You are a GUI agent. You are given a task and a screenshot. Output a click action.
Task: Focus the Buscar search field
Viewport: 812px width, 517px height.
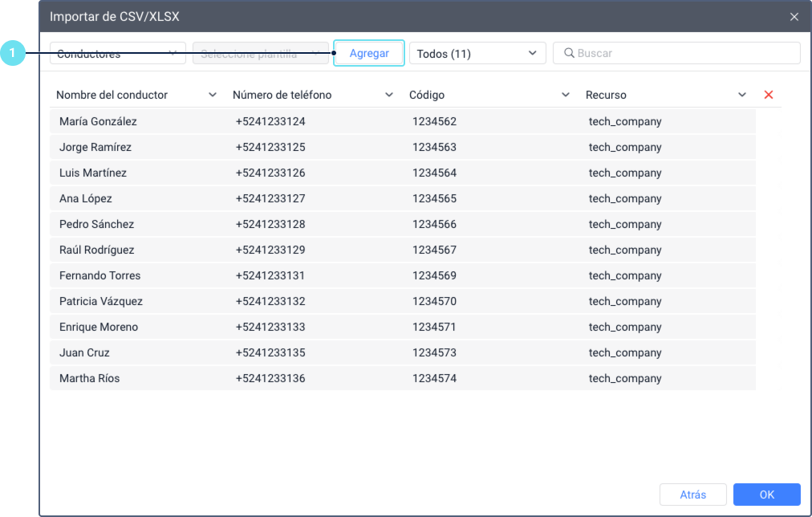[x=682, y=53]
